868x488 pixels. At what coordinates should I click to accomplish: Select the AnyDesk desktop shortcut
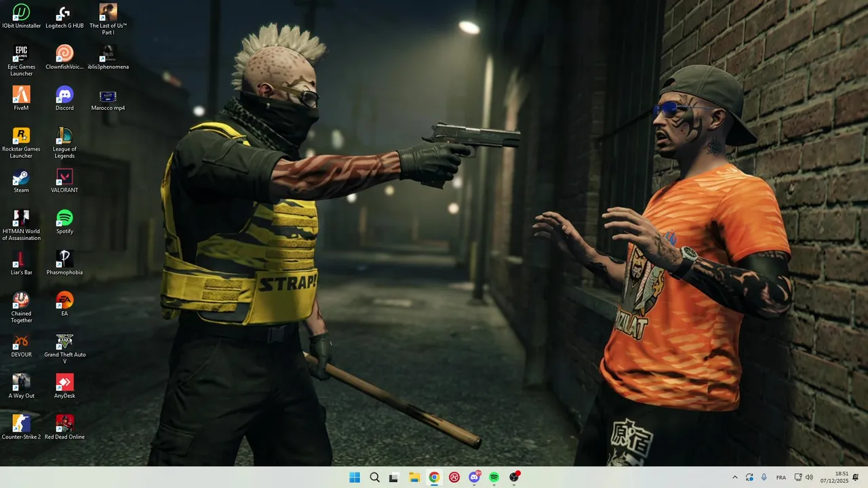pyautogui.click(x=64, y=386)
